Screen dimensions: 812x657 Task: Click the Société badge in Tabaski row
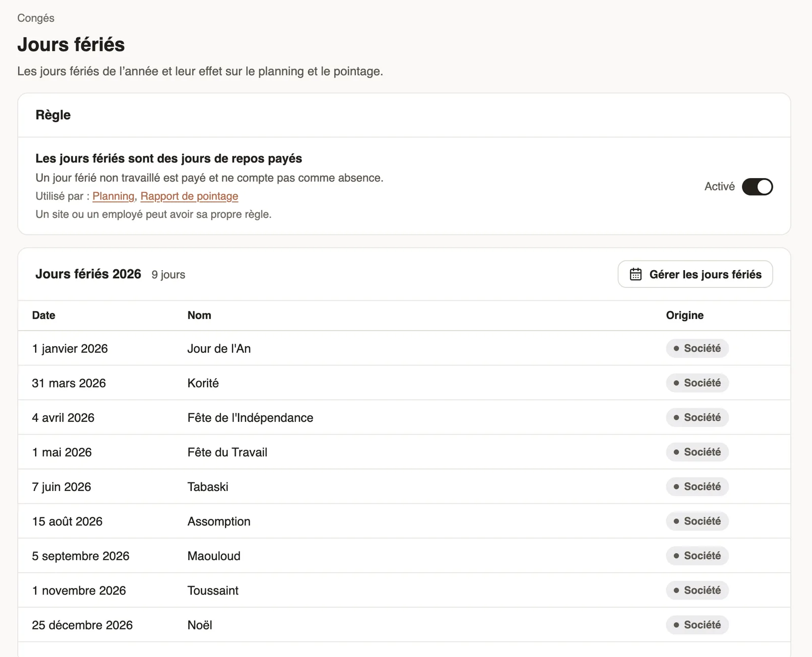pyautogui.click(x=697, y=486)
